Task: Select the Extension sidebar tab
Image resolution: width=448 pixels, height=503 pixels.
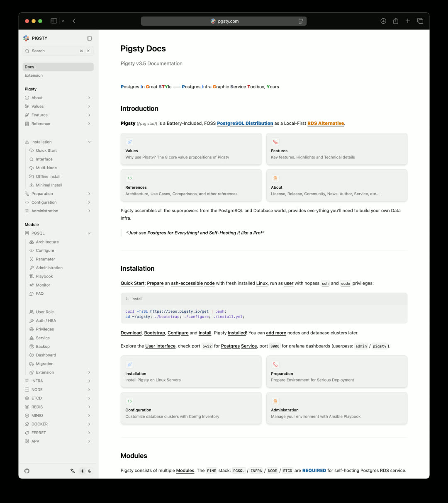Action: 34,75
